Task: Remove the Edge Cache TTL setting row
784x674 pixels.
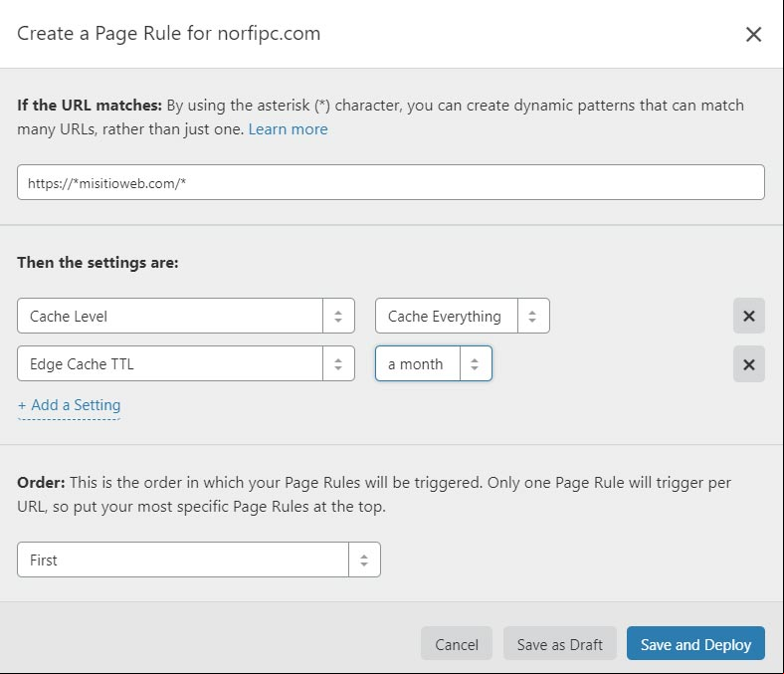Action: 749,363
